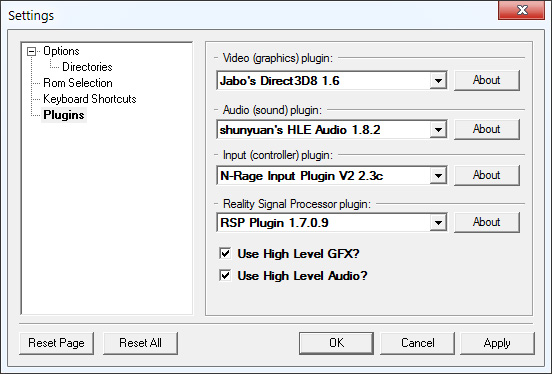Open the Reality Signal Processor plugin dropdown arrow
Viewport: 552px width, 374px height.
pos(438,223)
